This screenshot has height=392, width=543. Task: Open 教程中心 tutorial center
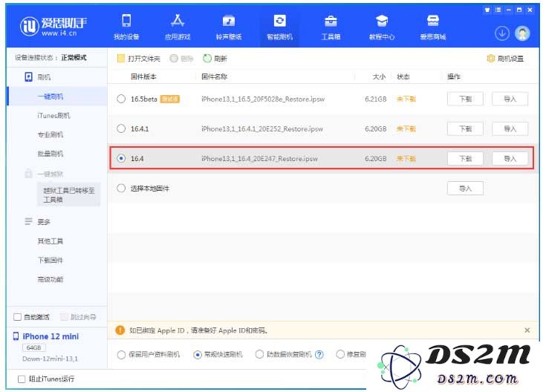tap(382, 27)
